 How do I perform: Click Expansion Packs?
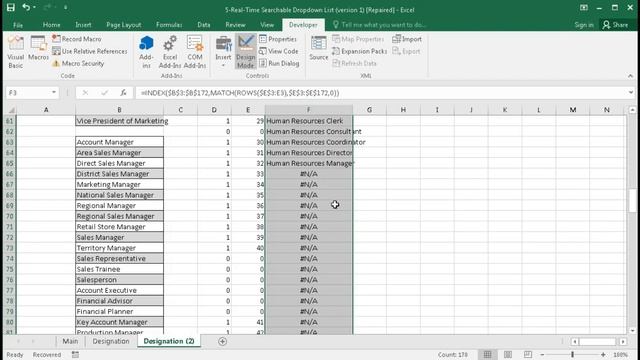coord(360,51)
